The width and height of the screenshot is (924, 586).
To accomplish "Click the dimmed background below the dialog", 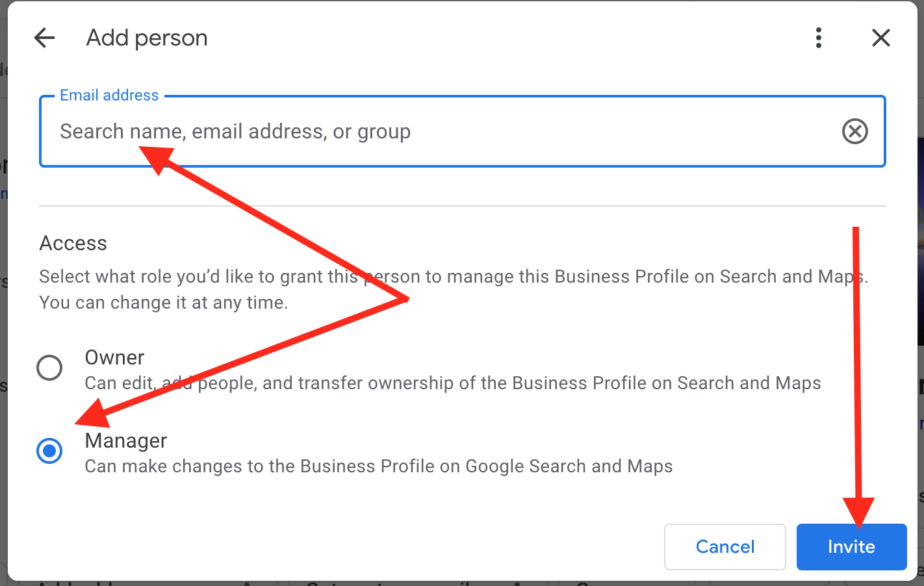I will pos(455,583).
